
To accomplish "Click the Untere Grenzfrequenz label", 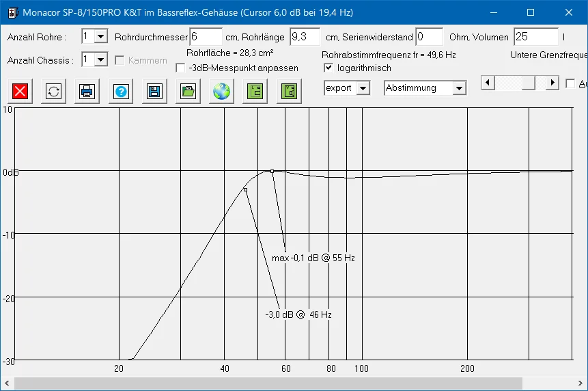I will click(x=549, y=55).
